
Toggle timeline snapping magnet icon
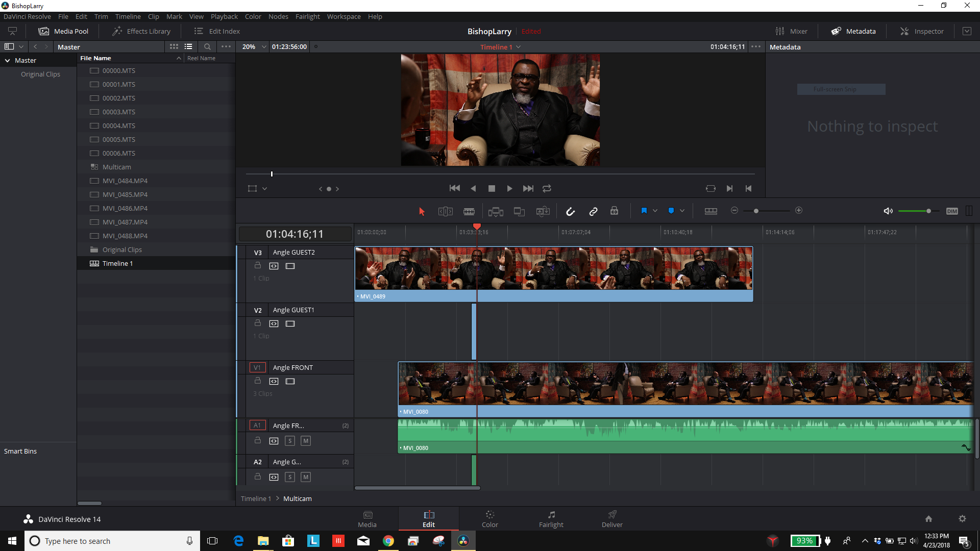570,211
